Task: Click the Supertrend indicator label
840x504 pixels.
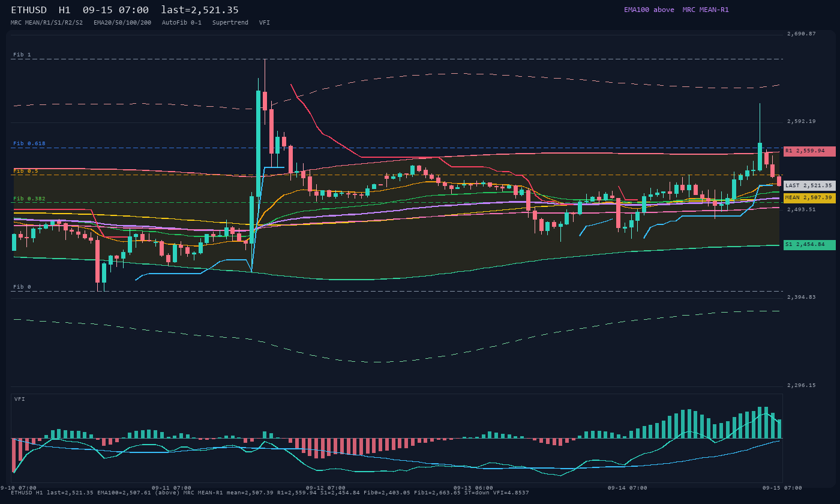Action: pos(230,22)
